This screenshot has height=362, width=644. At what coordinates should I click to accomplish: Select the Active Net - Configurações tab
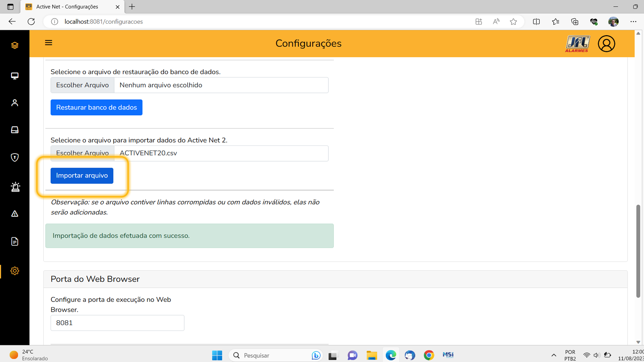coord(72,7)
